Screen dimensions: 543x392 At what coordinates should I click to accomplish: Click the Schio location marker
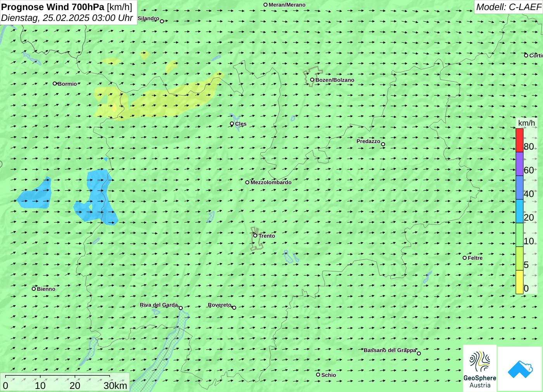click(x=318, y=375)
